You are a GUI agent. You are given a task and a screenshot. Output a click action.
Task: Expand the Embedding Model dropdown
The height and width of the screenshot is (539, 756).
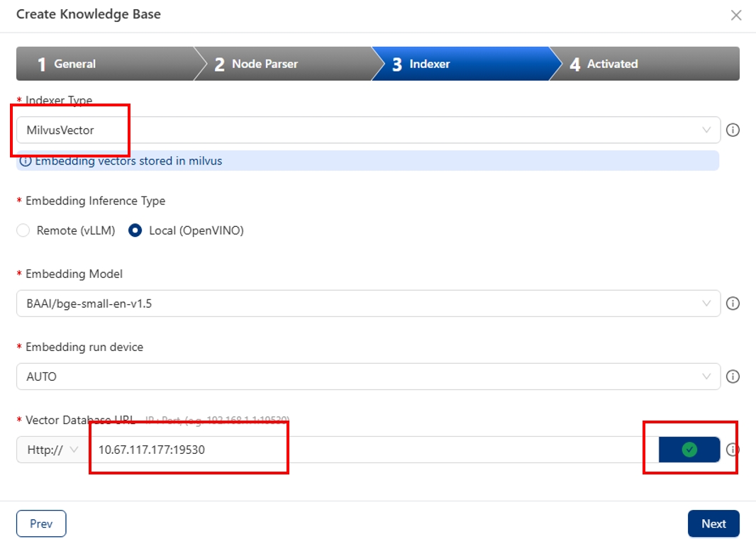tap(367, 304)
